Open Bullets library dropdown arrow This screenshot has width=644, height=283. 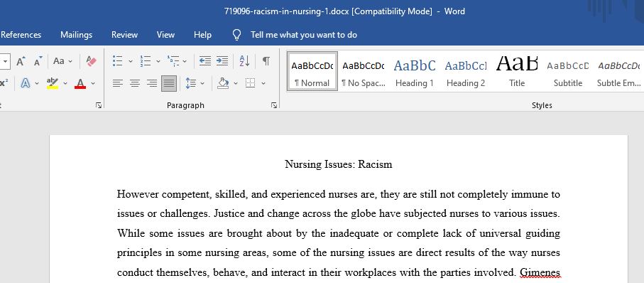131,61
